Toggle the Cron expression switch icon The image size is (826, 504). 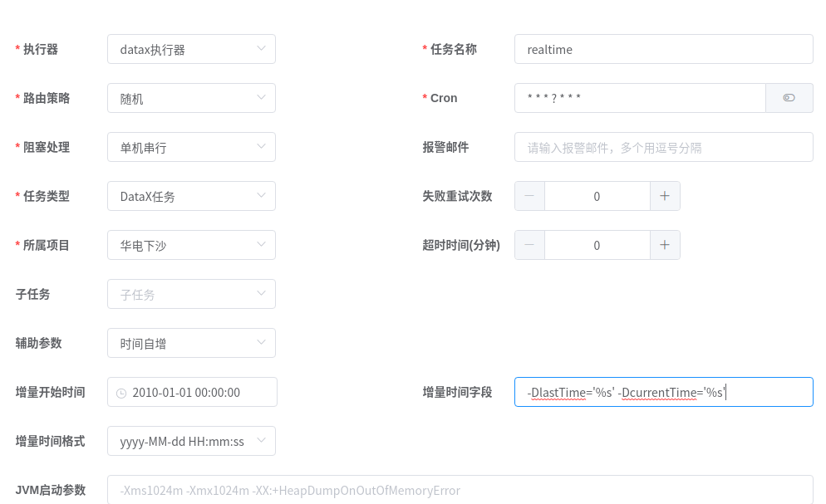pyautogui.click(x=789, y=98)
